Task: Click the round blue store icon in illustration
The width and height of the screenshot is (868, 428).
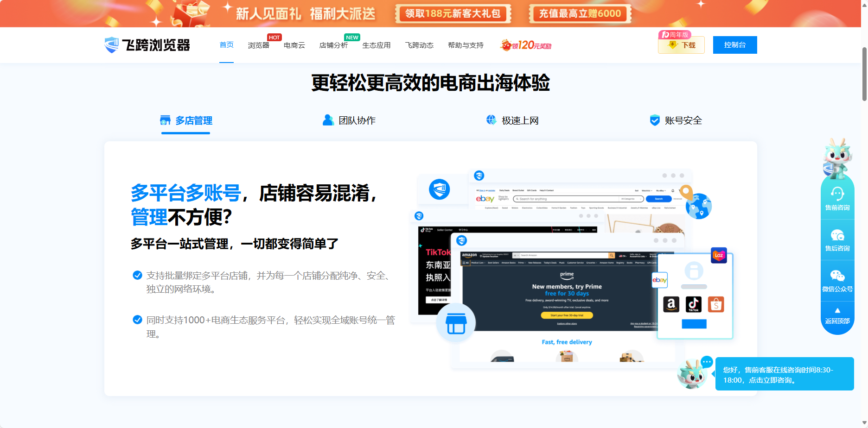Action: [456, 323]
